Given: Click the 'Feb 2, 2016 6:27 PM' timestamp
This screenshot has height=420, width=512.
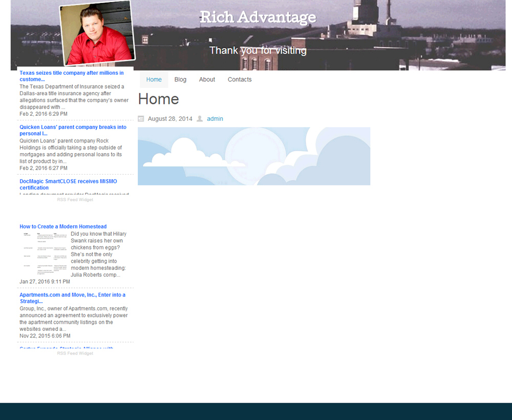Looking at the screenshot, I should coord(44,168).
